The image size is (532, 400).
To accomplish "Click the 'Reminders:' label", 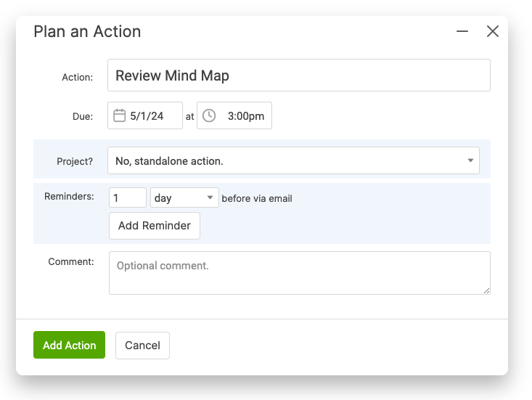I will pos(69,197).
